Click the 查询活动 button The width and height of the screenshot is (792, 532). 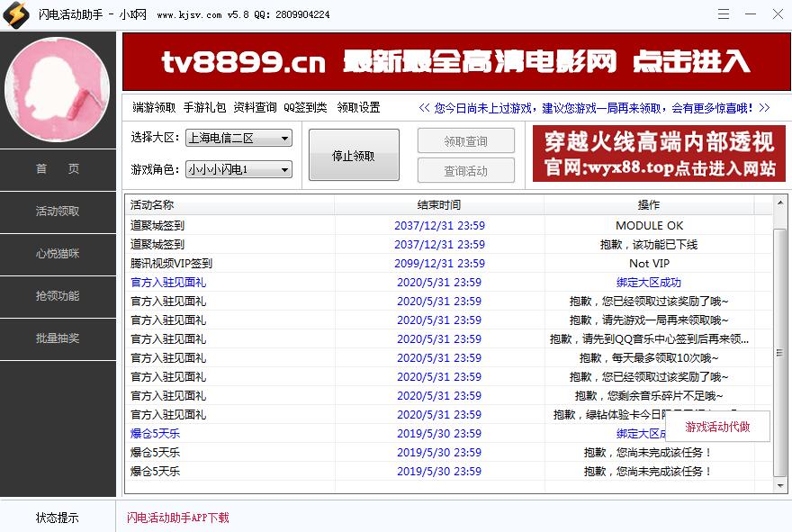point(465,171)
